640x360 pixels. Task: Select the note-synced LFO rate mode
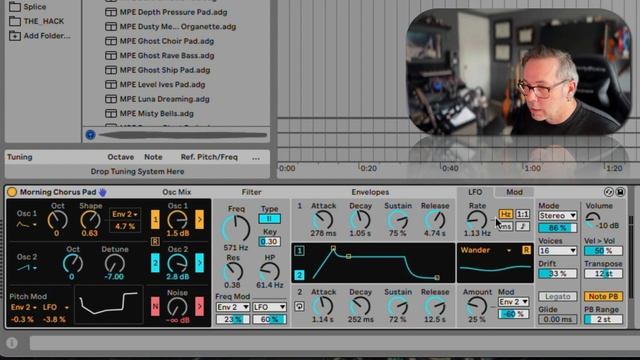pos(522,226)
